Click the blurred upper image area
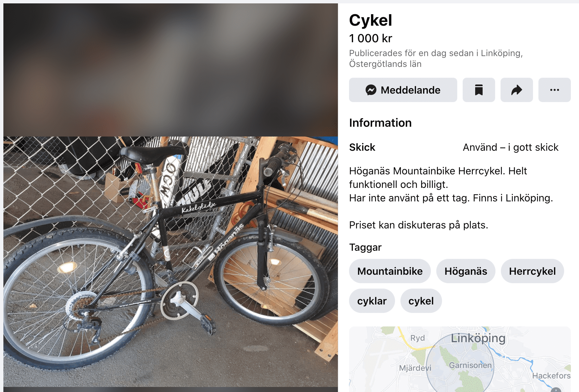Image resolution: width=579 pixels, height=392 pixels. 170,70
